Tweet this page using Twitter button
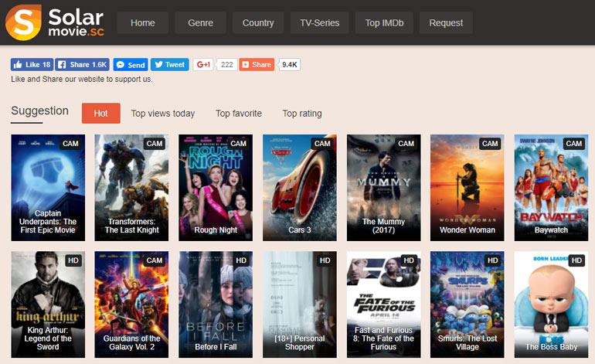595x364 pixels. (x=168, y=65)
